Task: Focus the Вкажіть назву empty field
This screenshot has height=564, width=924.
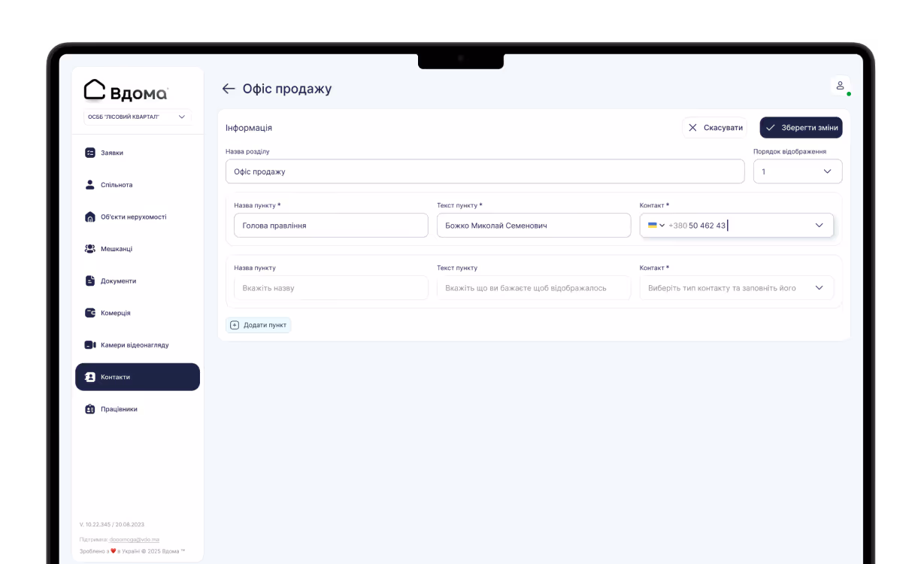Action: pyautogui.click(x=331, y=288)
